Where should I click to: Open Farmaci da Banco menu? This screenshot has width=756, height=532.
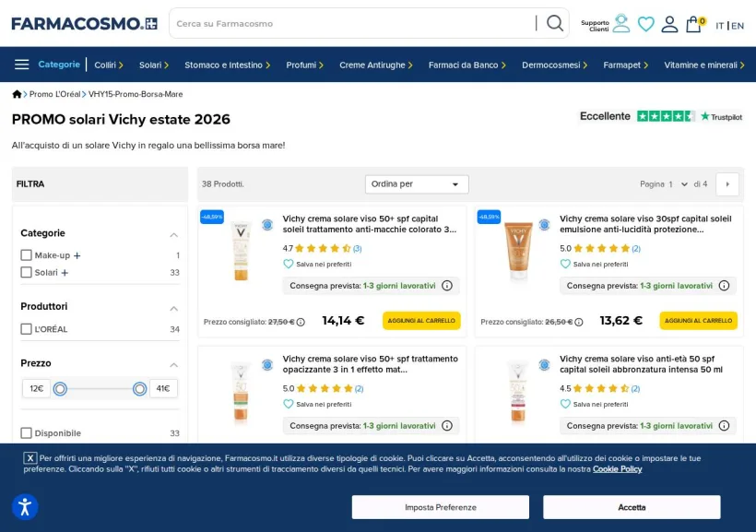coord(467,65)
